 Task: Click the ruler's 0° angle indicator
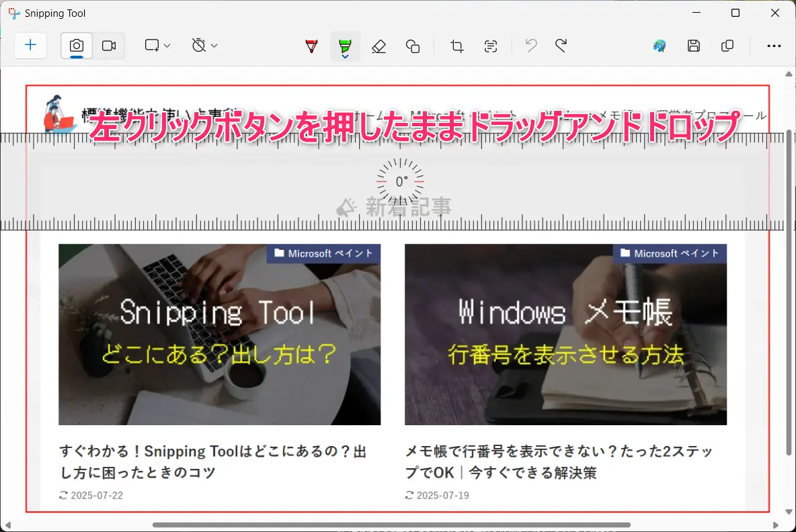401,181
